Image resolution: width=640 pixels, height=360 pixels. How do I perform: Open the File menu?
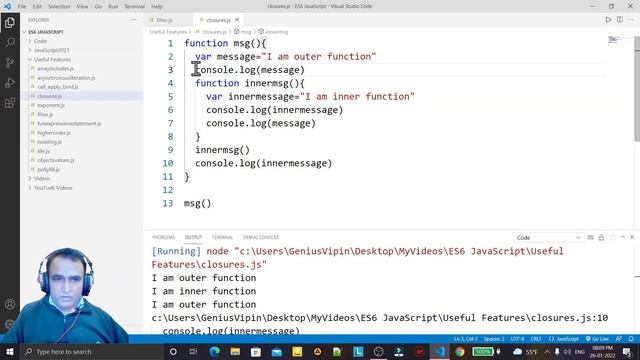pyautogui.click(x=22, y=6)
